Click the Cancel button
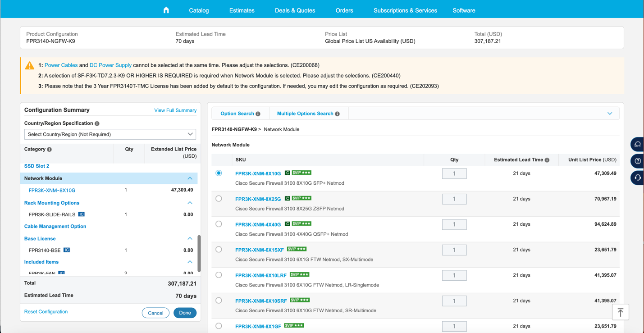 (x=155, y=313)
